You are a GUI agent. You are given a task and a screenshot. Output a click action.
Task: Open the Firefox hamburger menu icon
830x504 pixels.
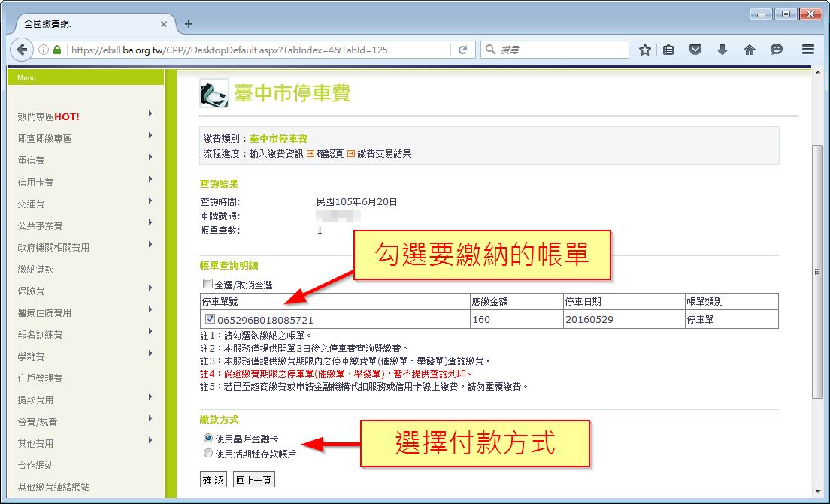(807, 49)
